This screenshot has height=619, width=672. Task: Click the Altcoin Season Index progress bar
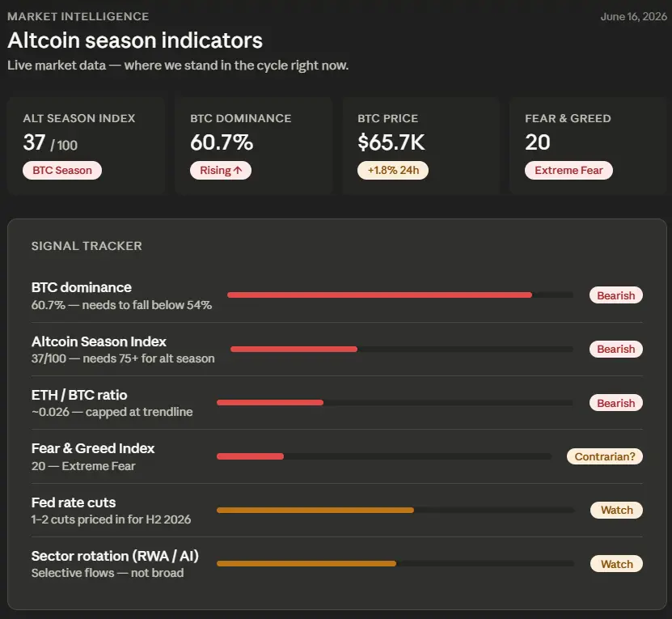click(x=402, y=350)
